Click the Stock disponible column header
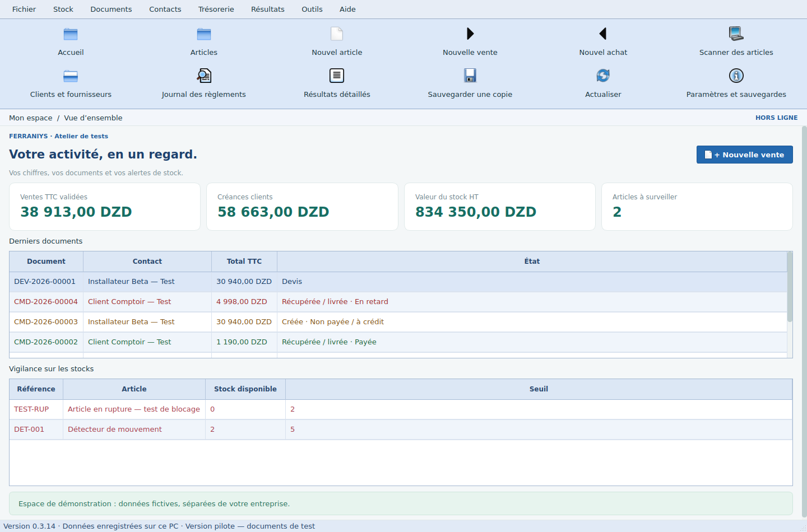This screenshot has height=532, width=807. (x=245, y=389)
